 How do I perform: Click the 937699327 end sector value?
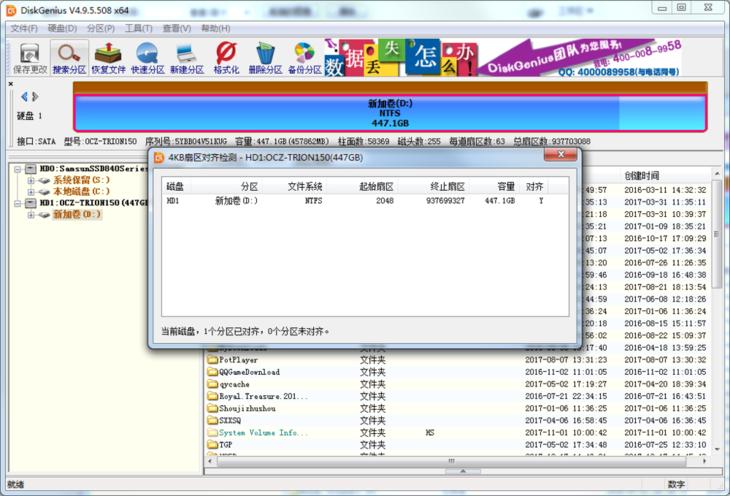(x=445, y=201)
